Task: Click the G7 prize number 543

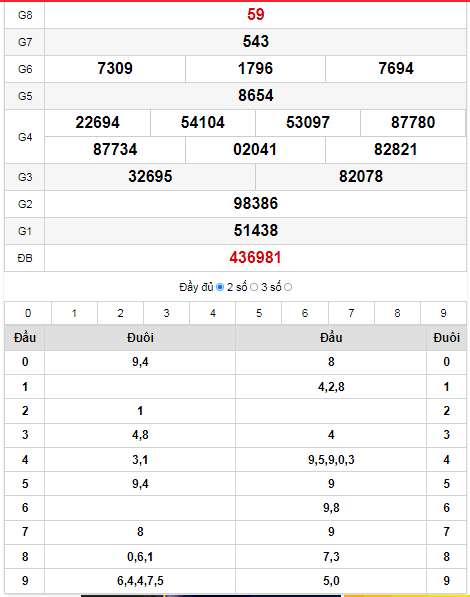Action: click(256, 42)
